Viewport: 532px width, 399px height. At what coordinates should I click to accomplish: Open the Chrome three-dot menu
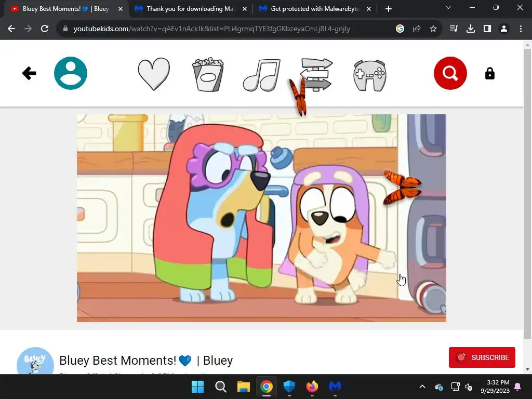[521, 29]
